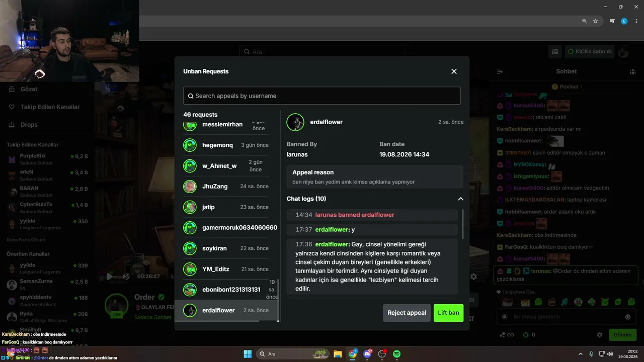This screenshot has width=644, height=362.
Task: Reject appeal for erdalflower
Action: click(407, 313)
